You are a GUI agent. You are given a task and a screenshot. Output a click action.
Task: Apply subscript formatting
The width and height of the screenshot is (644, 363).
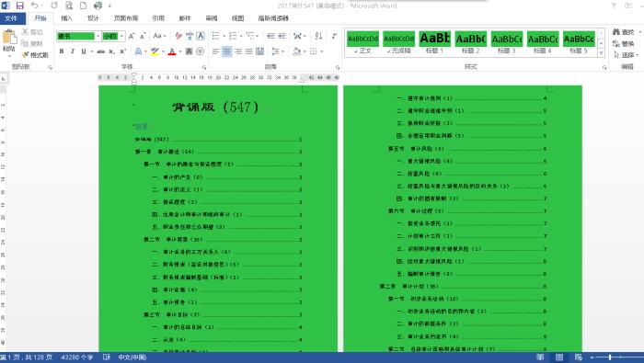pos(111,51)
